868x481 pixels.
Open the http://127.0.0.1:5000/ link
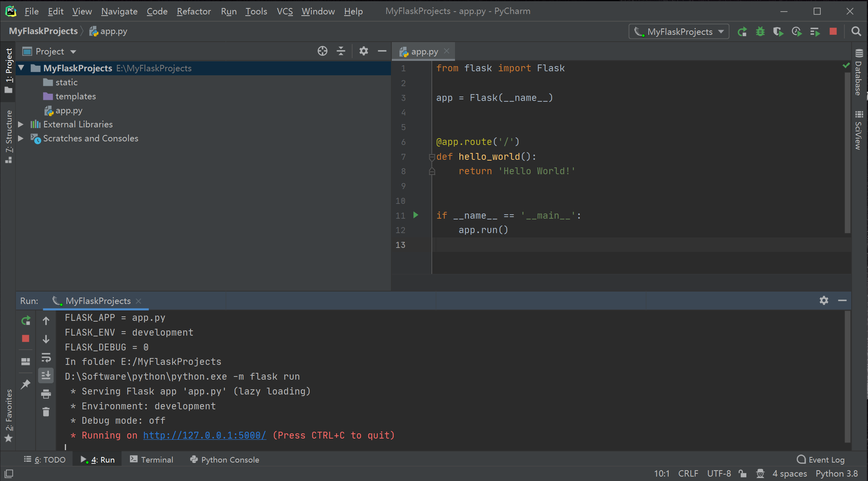pos(204,435)
